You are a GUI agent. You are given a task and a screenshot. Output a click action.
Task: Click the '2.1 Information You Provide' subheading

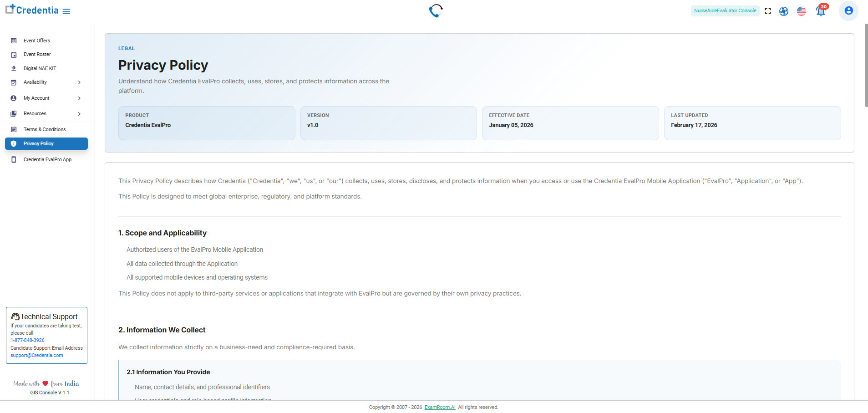168,372
